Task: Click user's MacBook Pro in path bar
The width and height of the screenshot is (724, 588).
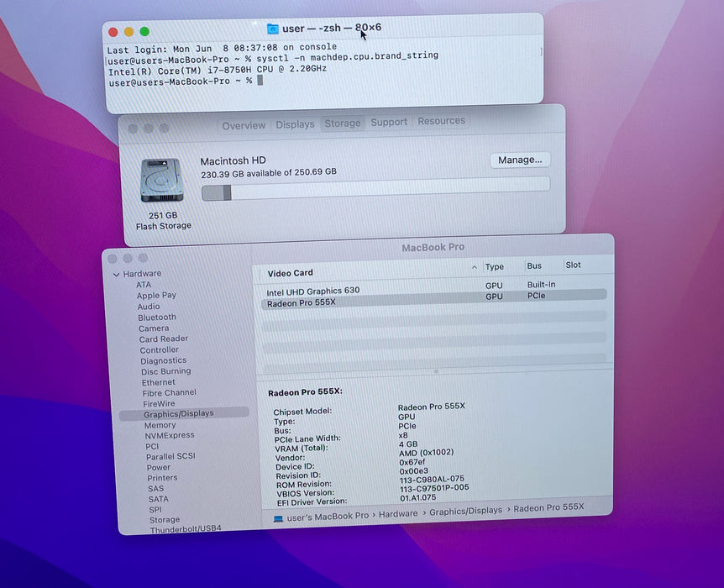Action: pyautogui.click(x=328, y=517)
